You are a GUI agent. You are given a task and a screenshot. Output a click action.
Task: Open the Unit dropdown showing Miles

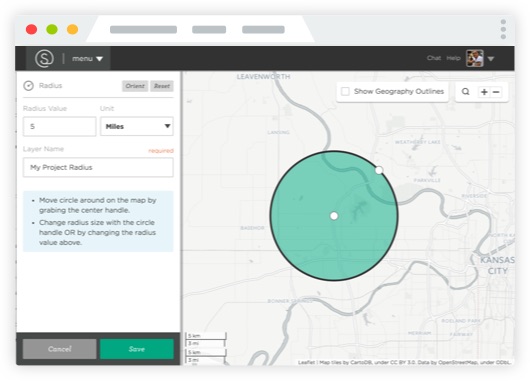click(137, 126)
